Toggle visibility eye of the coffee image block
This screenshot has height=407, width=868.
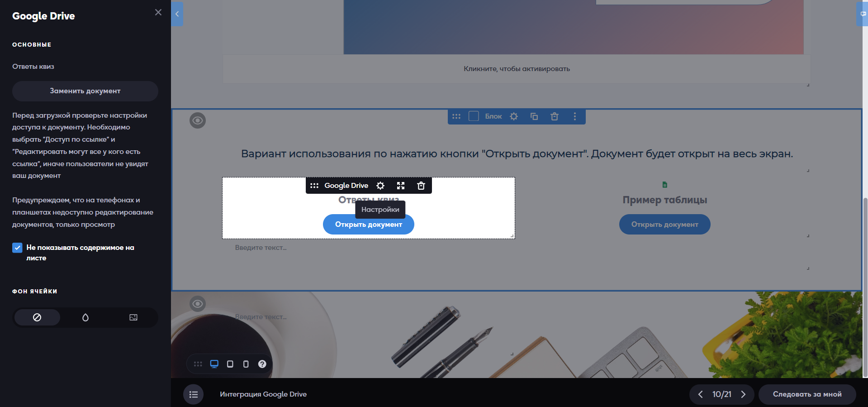coord(198,303)
